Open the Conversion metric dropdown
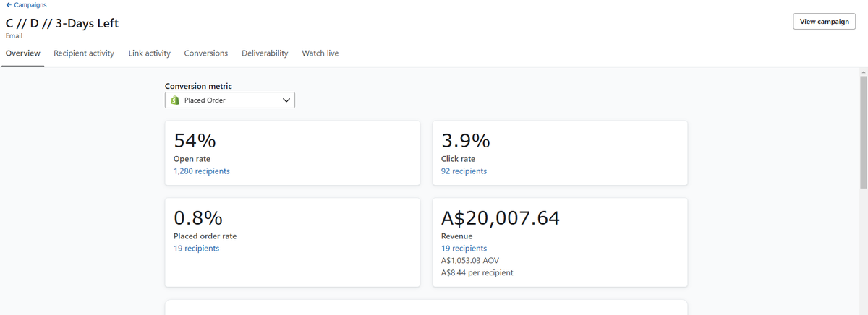Viewport: 868px width, 315px height. [x=230, y=100]
